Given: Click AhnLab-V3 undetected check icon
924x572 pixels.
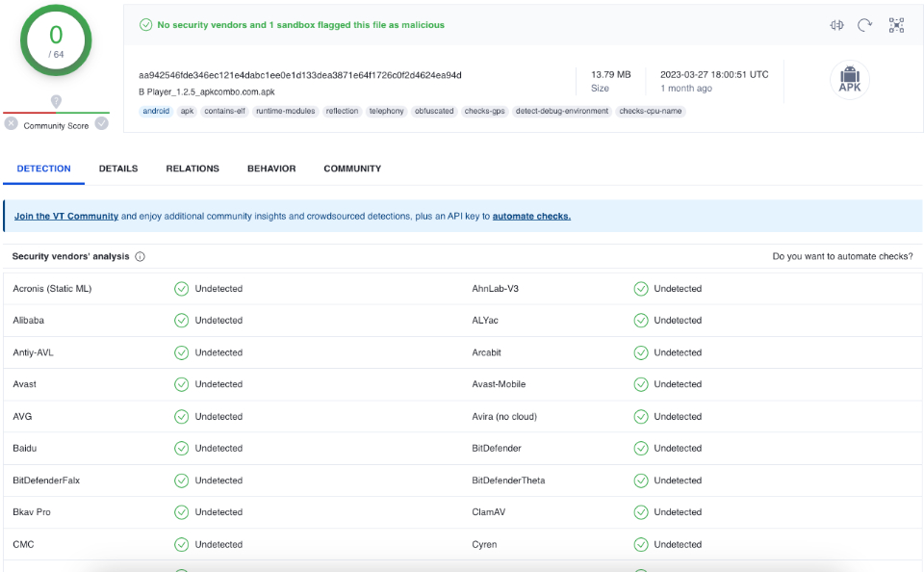Looking at the screenshot, I should pos(641,288).
